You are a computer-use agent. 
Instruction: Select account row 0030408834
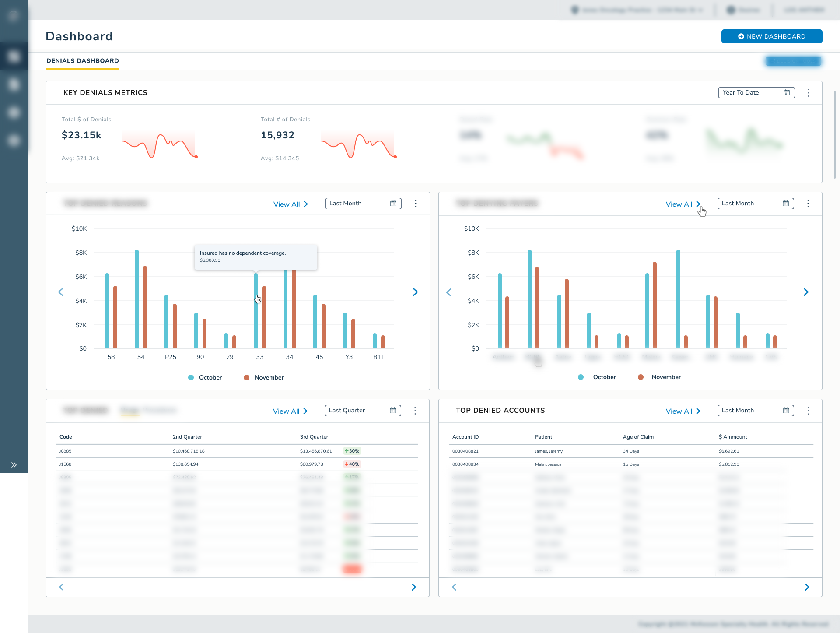[631, 464]
